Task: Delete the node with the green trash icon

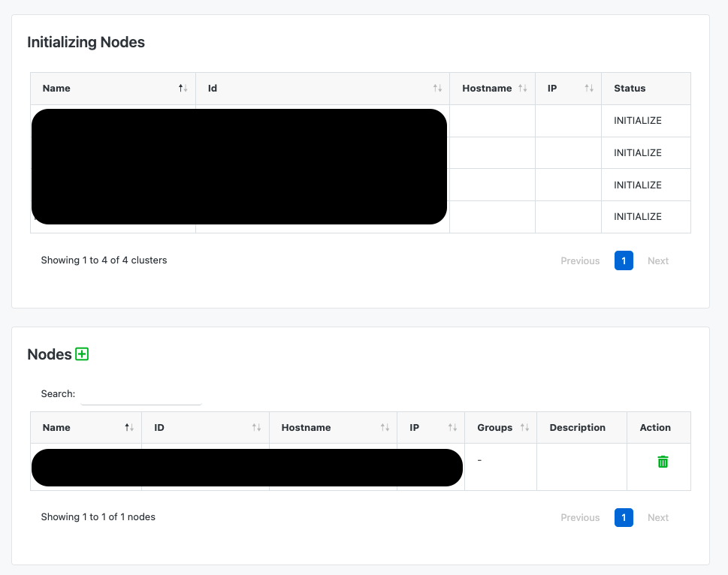Action: click(x=663, y=462)
